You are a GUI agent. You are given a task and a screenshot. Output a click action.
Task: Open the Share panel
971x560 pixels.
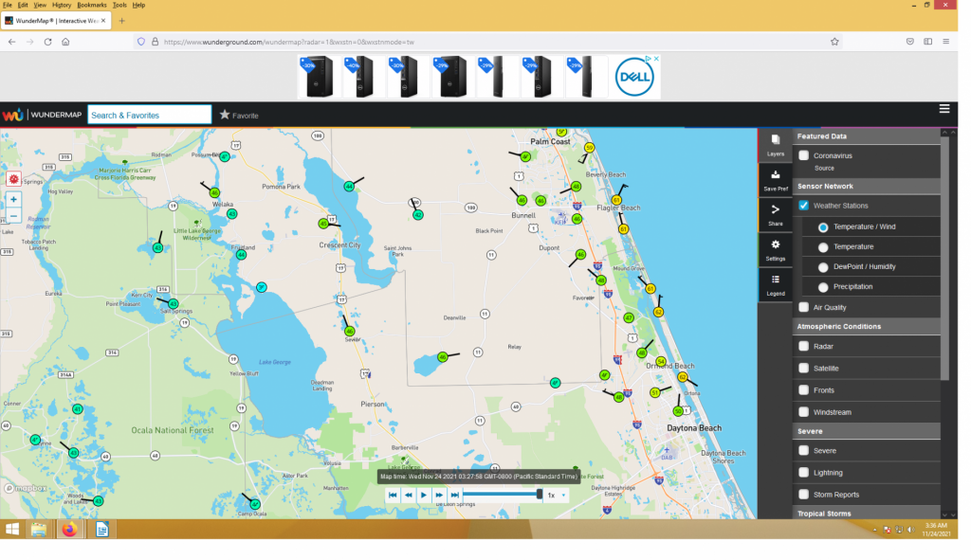click(x=775, y=214)
